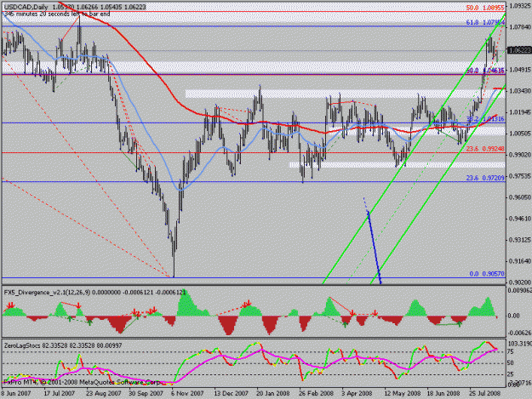Click price axis value 0.96050
532x399 pixels.
(x=520, y=197)
